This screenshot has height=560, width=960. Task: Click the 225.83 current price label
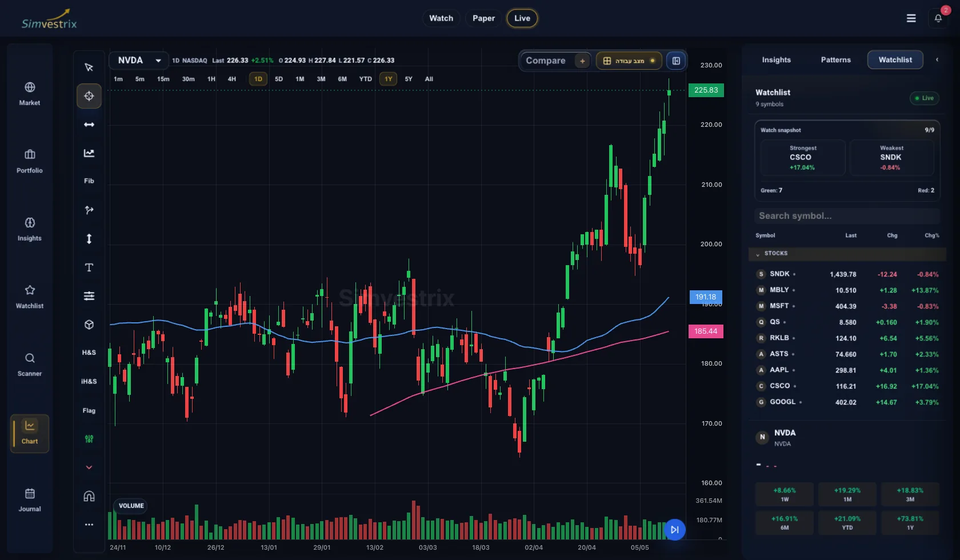click(706, 90)
